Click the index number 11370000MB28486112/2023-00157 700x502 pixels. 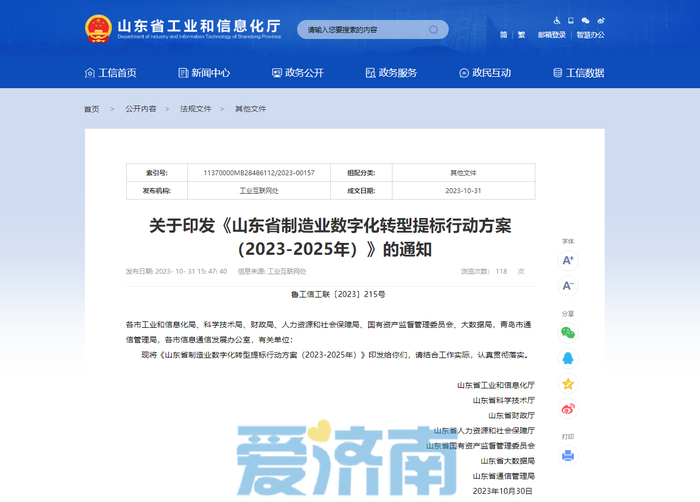259,173
